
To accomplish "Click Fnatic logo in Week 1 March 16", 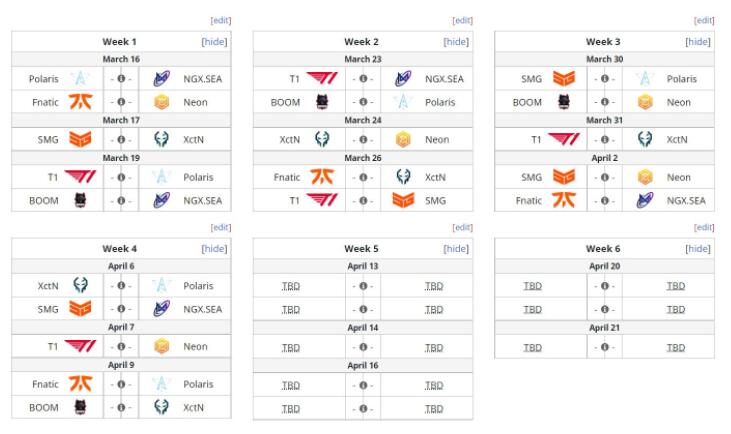I will 81,102.
